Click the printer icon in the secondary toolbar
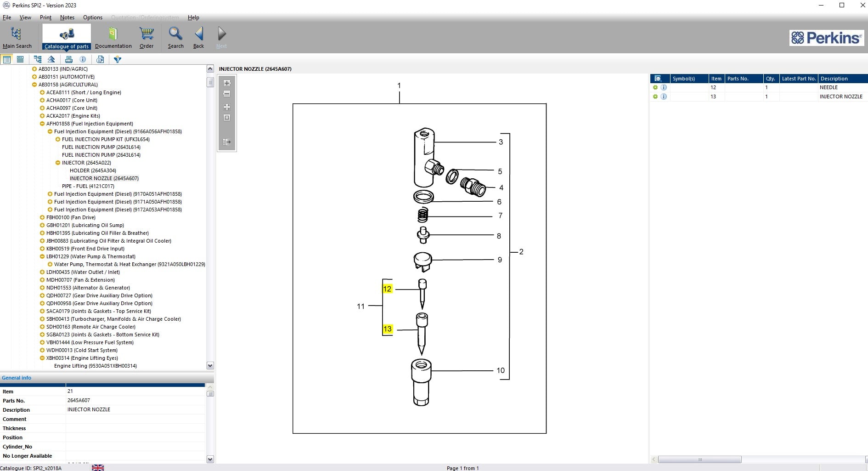The image size is (868, 471). (69, 59)
